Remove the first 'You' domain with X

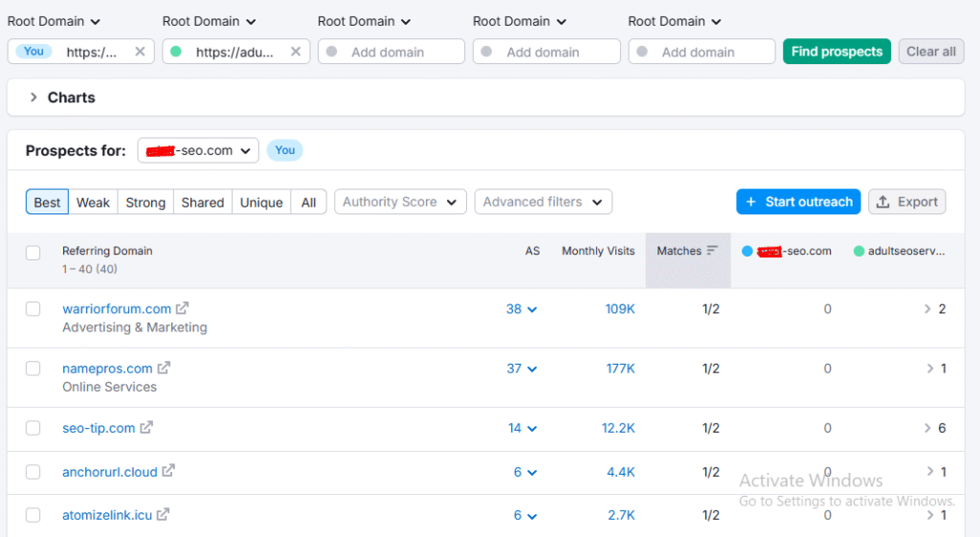point(140,52)
